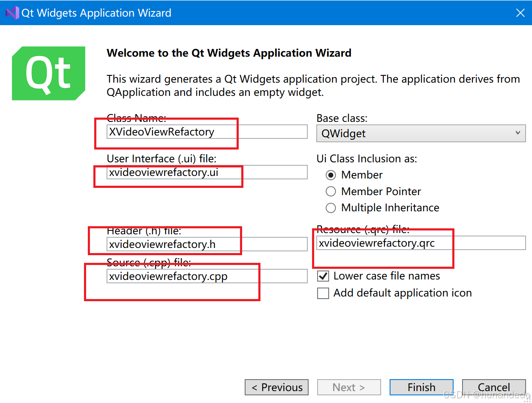Click the Source .cpp file field

tap(207, 276)
